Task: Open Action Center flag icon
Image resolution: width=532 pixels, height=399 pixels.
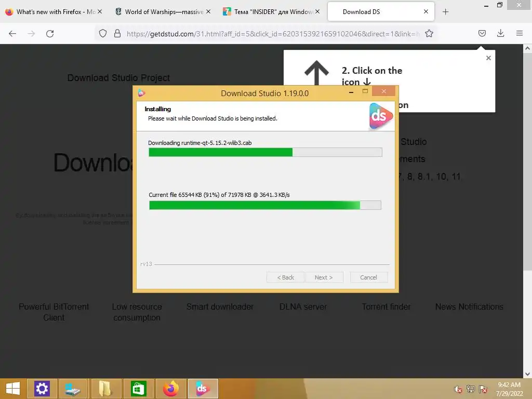Action: click(483, 389)
